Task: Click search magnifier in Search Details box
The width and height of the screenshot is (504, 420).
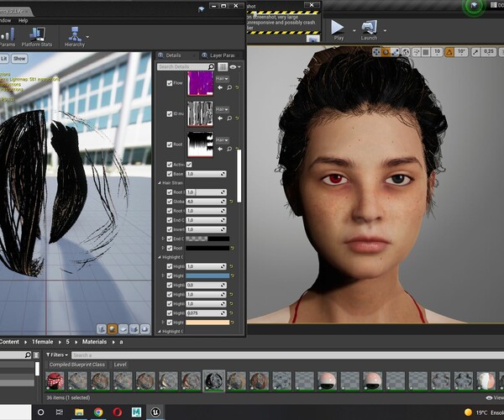Action: 211,67
